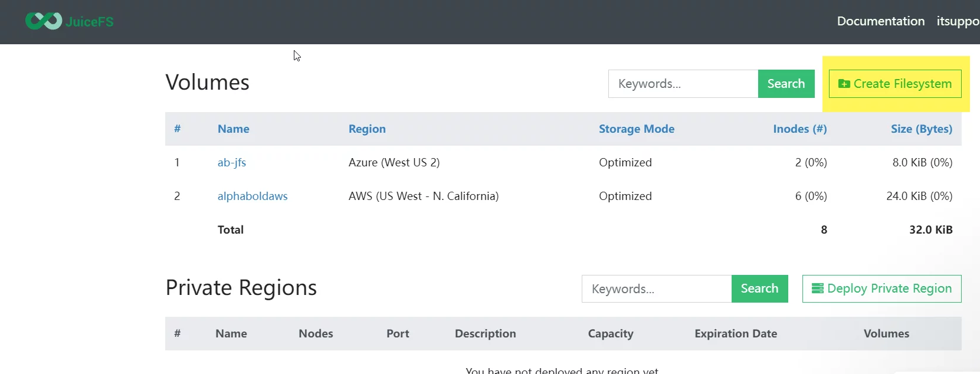Open the itsuppo account menu
The width and height of the screenshot is (980, 374).
958,21
